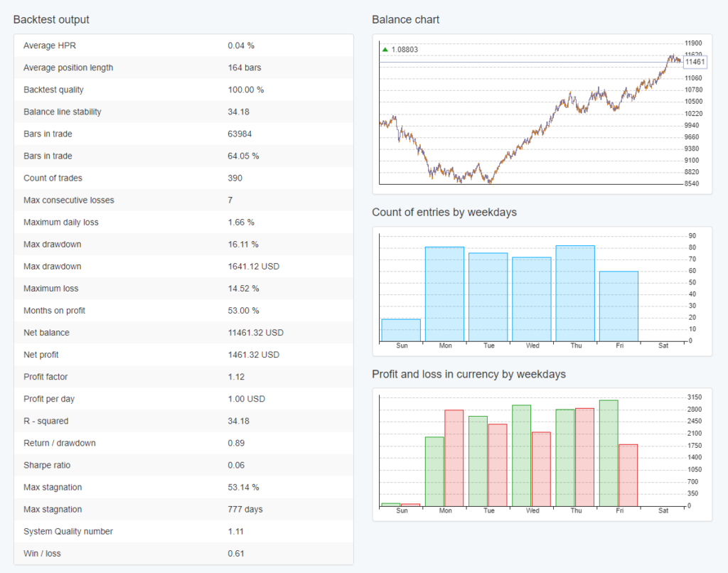The width and height of the screenshot is (728, 573).
Task: Click the 11461 value box on Balance chart
Action: click(x=694, y=63)
